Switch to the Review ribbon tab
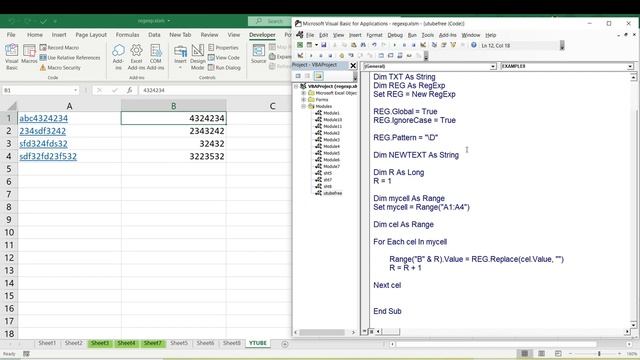The height and width of the screenshot is (360, 640). (x=209, y=35)
